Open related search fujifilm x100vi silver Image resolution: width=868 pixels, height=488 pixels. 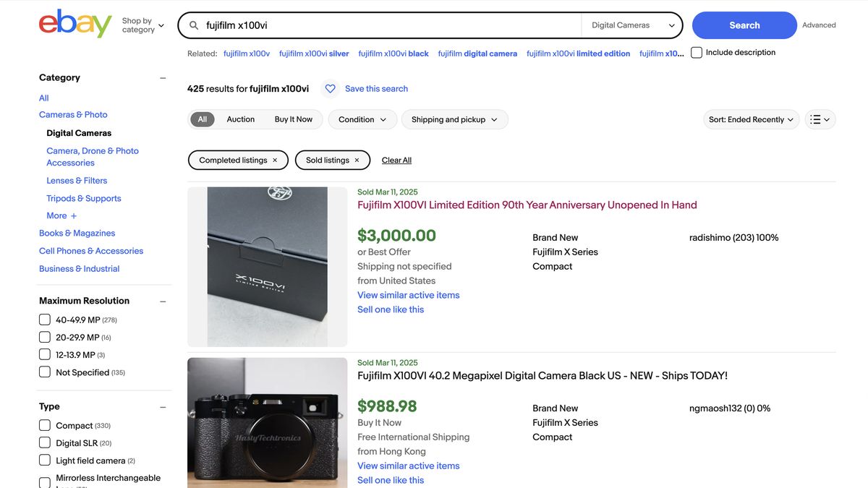tap(314, 53)
